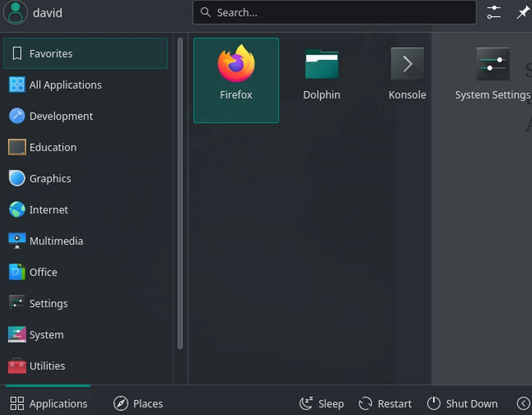Image resolution: width=532 pixels, height=415 pixels.
Task: Show All Applications category
Action: (85, 85)
